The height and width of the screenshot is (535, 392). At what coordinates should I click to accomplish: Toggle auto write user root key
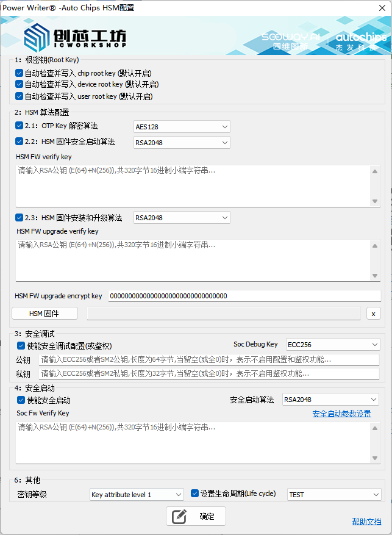(20, 96)
